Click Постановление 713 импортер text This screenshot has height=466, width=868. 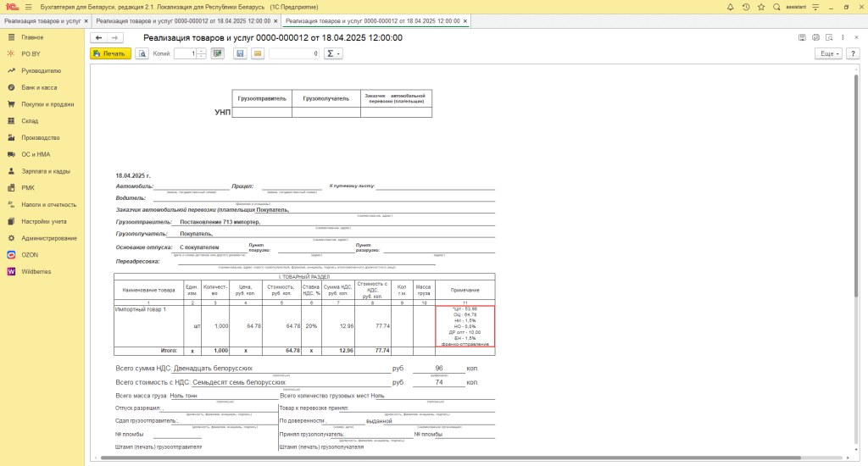[x=220, y=222]
